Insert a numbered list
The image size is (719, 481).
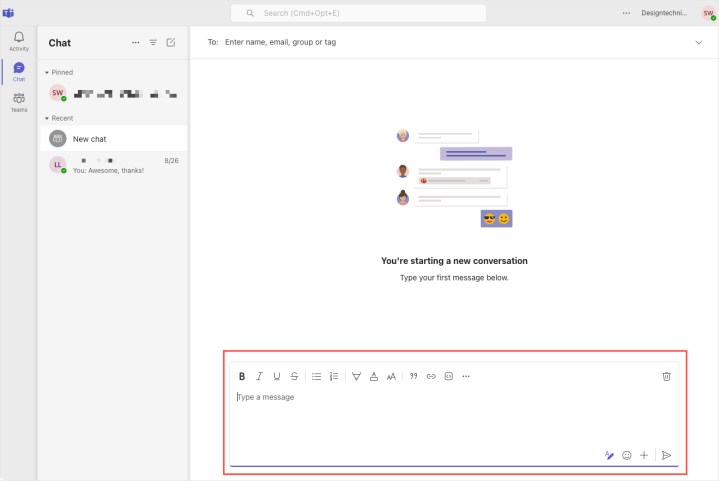pos(334,376)
